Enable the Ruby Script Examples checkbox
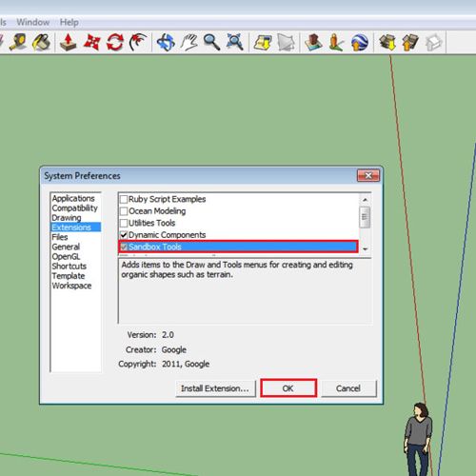The height and width of the screenshot is (476, 476). tap(124, 199)
